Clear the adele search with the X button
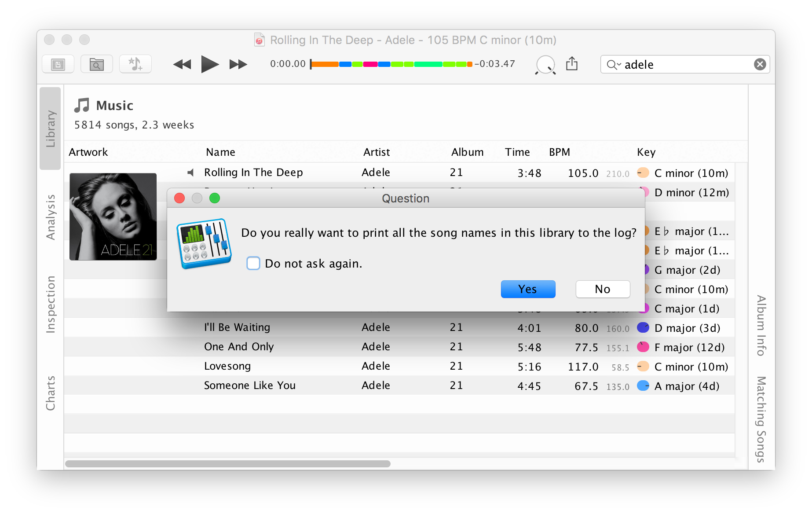This screenshot has width=812, height=514. coord(759,64)
